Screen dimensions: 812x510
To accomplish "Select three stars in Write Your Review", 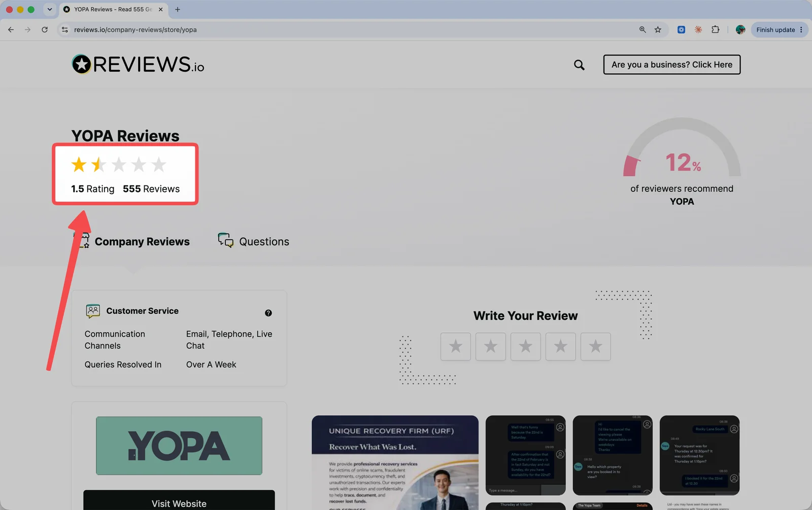I will coord(526,346).
